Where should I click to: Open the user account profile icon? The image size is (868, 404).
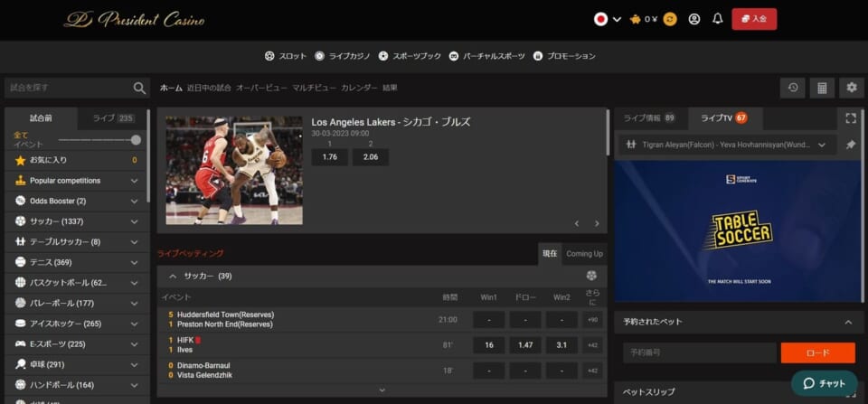694,19
